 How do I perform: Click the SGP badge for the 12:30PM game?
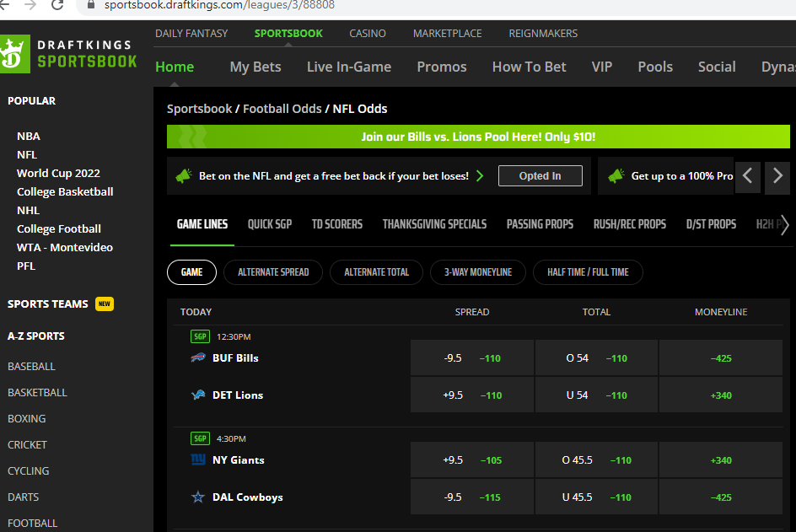tap(200, 336)
